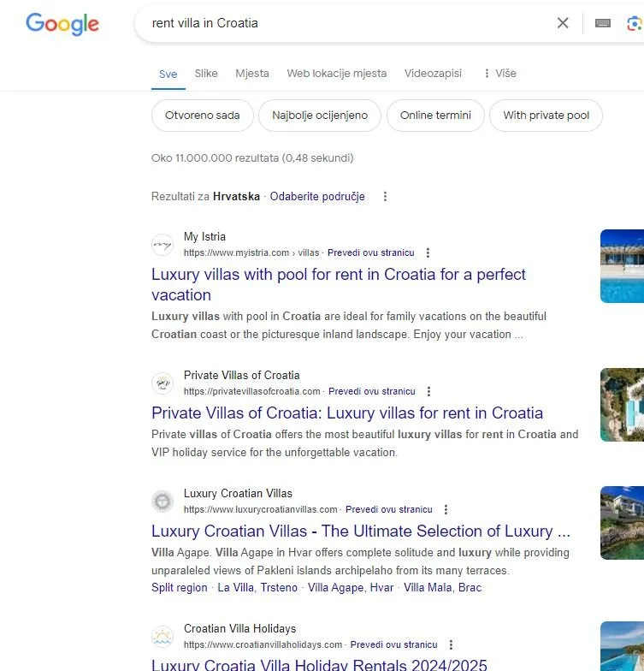Expand the Više menu

(499, 74)
